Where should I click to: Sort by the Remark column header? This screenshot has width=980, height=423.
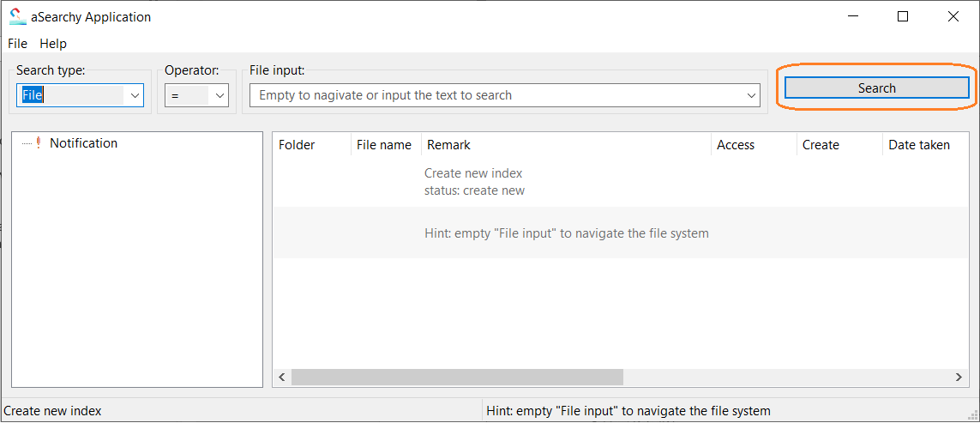(x=566, y=145)
